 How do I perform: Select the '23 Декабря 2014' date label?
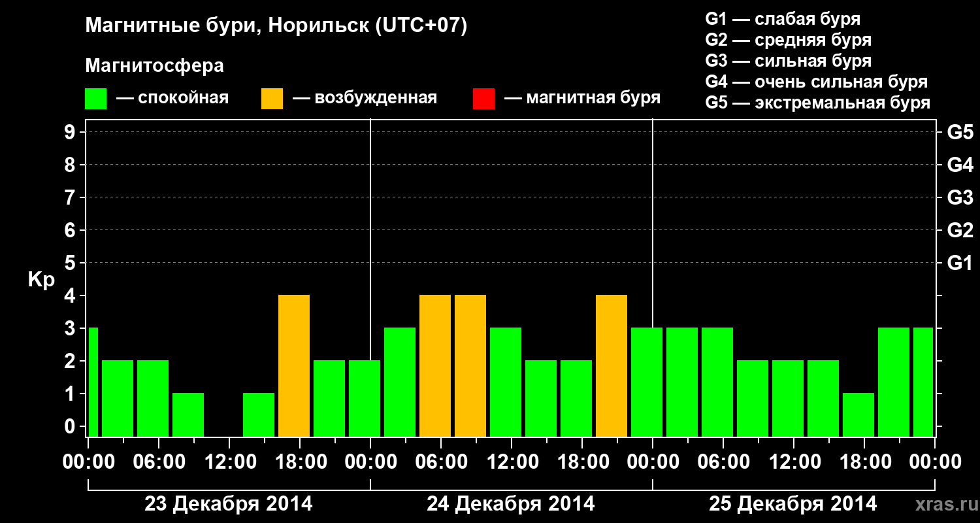(229, 504)
